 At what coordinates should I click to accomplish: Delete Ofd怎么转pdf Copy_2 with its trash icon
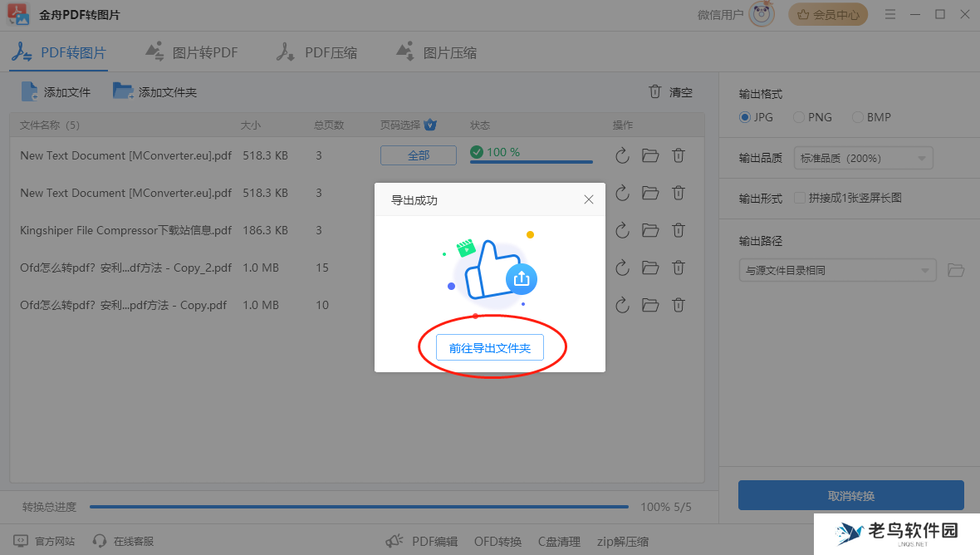coord(679,268)
